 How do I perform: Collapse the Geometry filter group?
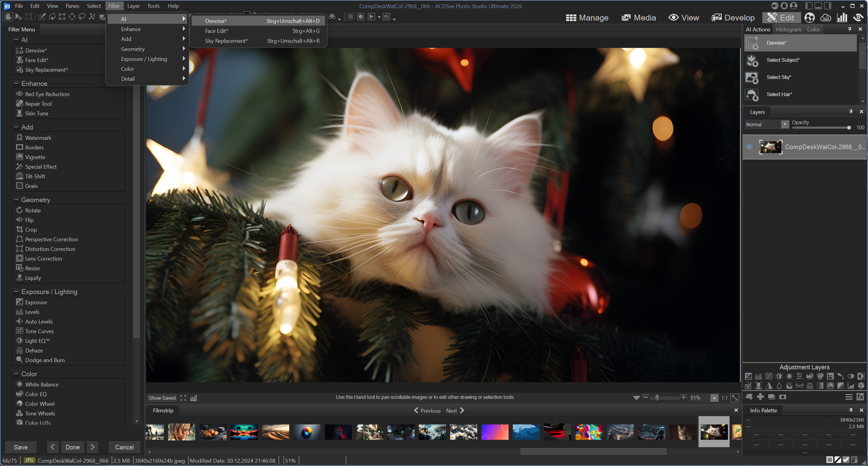click(16, 200)
